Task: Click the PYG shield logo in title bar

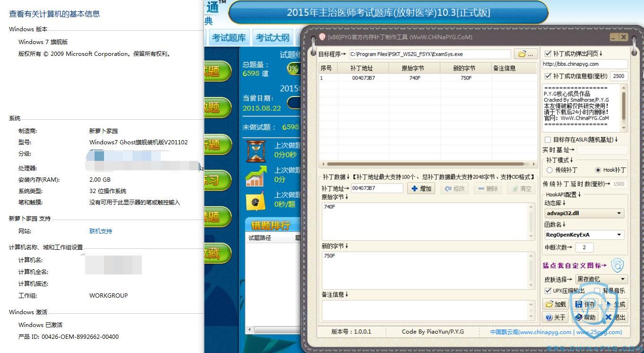Action: click(322, 37)
